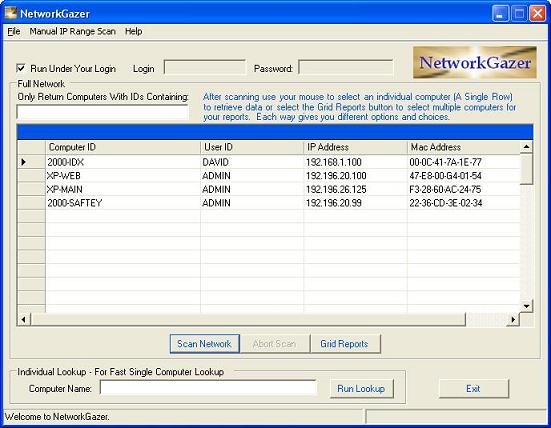Click Run Lookup button
The image size is (551, 428).
click(361, 389)
